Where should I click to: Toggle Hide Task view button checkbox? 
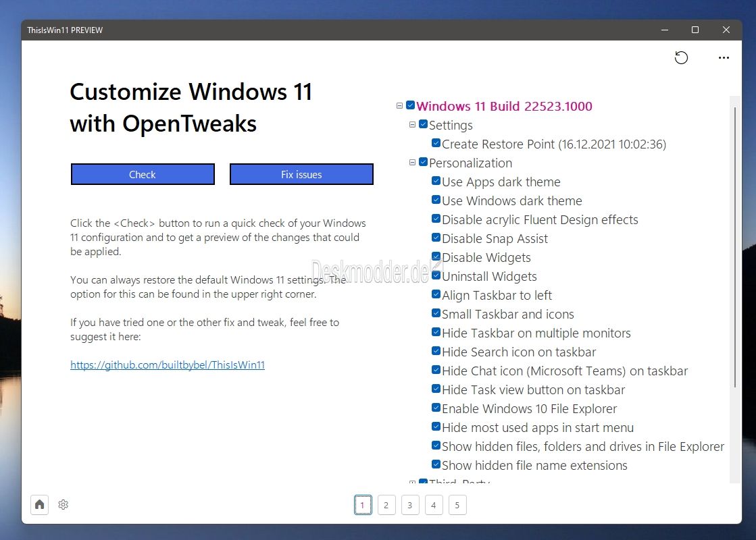click(436, 388)
